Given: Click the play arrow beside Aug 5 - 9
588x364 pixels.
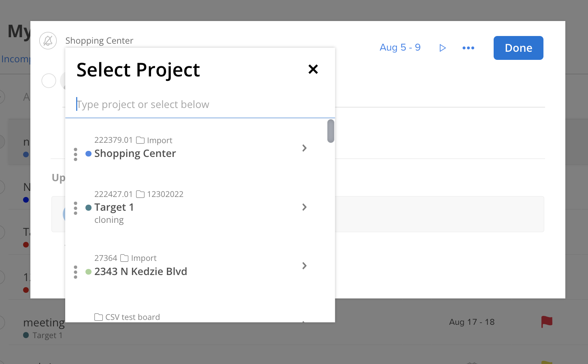Looking at the screenshot, I should point(442,48).
